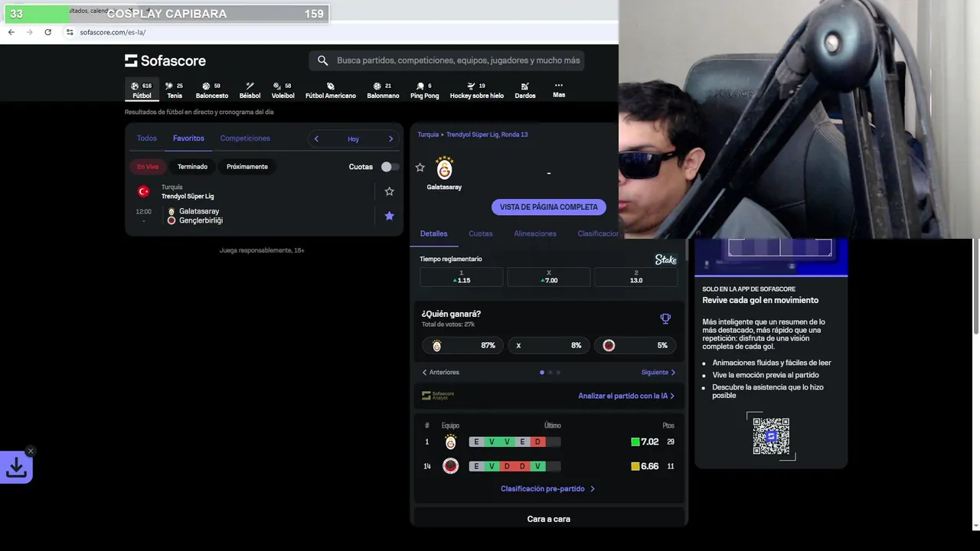This screenshot has width=980, height=551.
Task: Toggle the Cuotas switch
Action: [x=390, y=167]
